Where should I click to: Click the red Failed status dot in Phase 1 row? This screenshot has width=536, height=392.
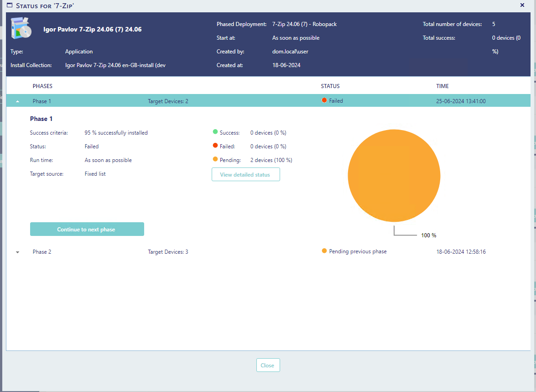[x=324, y=100]
